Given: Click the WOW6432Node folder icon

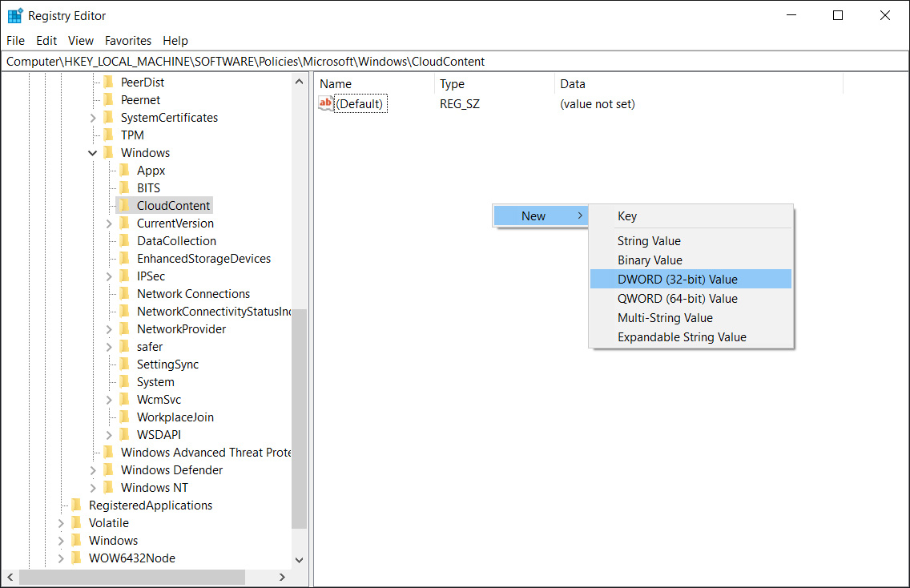Looking at the screenshot, I should coord(76,558).
